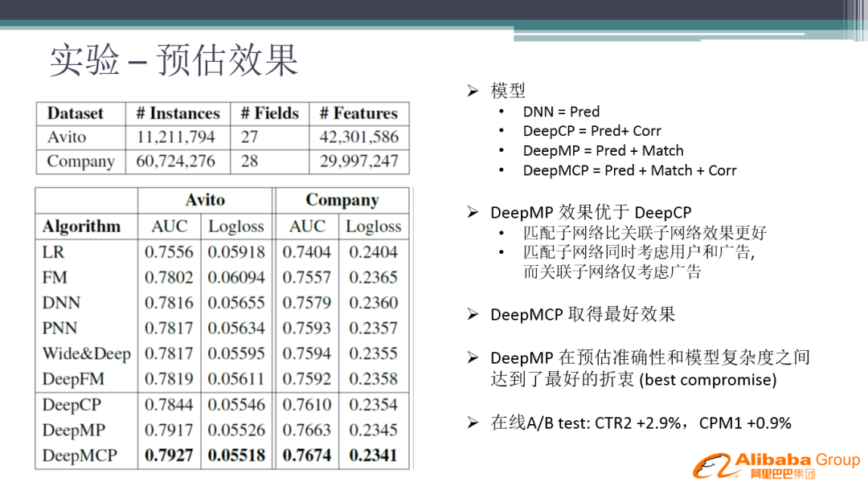Viewport: 868px width, 486px height.
Task: Select the slide title 实验 – 预估效果
Action: pyautogui.click(x=174, y=60)
